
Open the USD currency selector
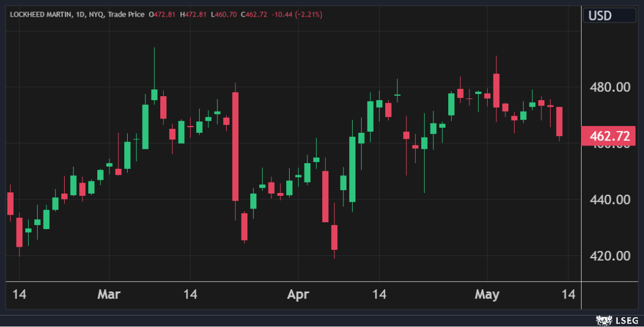[609, 15]
